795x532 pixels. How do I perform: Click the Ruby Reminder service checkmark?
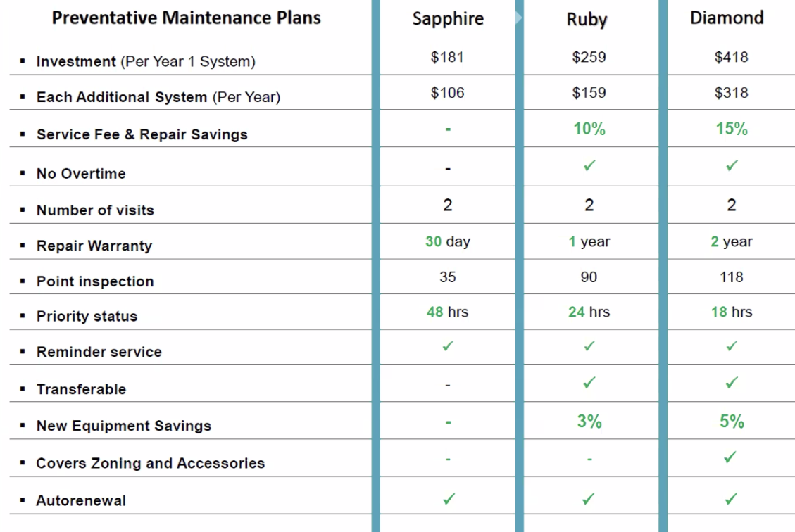pyautogui.click(x=589, y=346)
